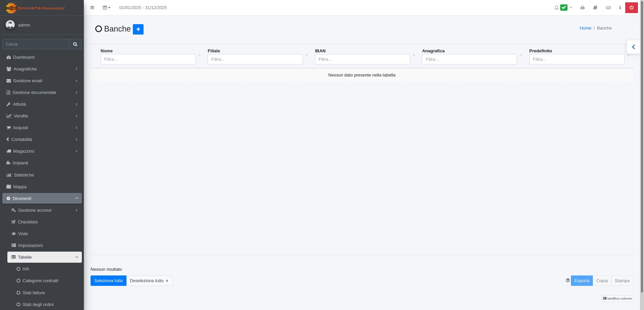Open the info icon in top bar

click(x=620, y=8)
